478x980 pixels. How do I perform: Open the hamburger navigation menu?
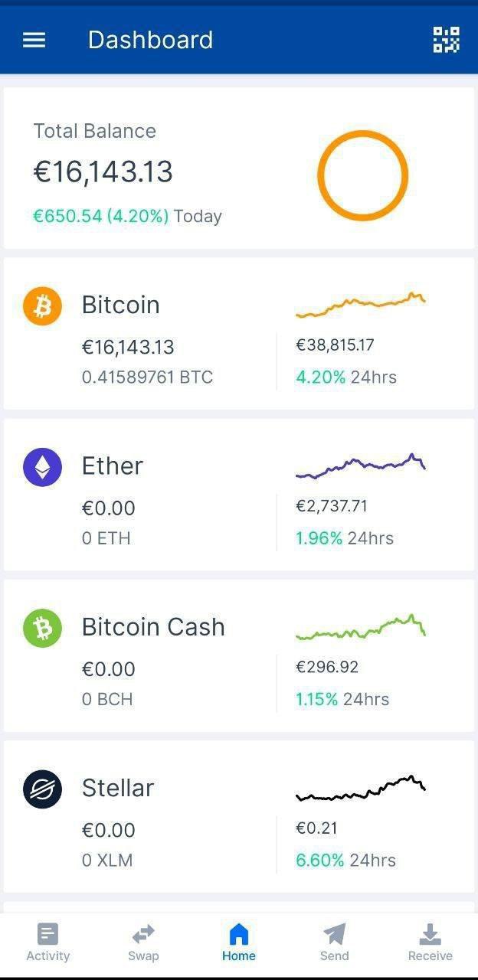34,40
